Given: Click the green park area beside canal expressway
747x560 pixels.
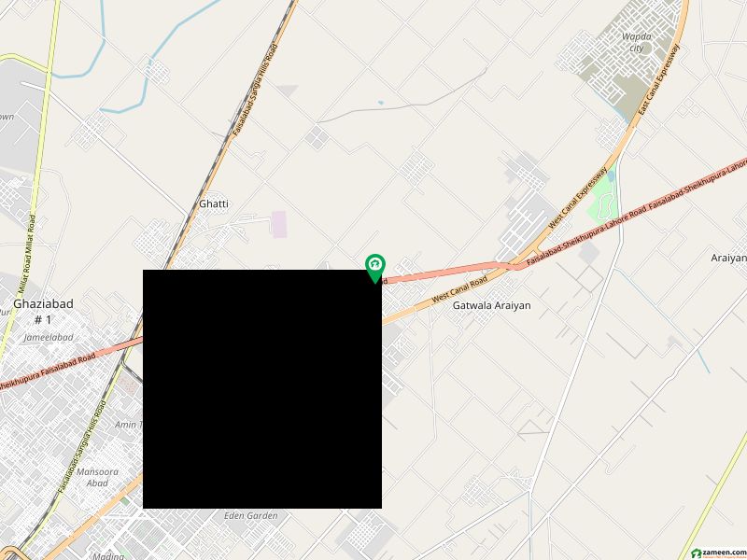Looking at the screenshot, I should [602, 199].
